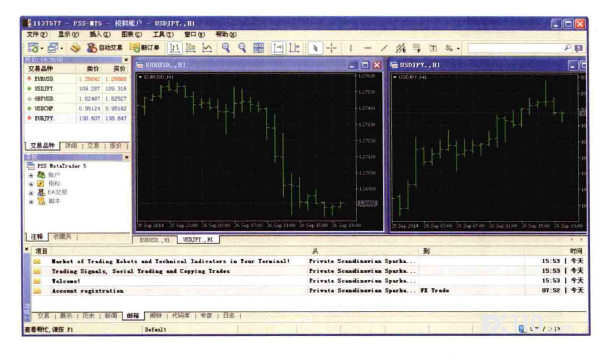Tile chart windows with grid icon
The height and width of the screenshot is (364, 606).
[258, 48]
